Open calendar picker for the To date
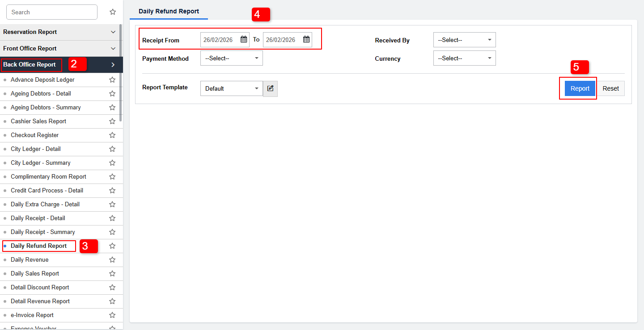The image size is (644, 330). pyautogui.click(x=306, y=39)
